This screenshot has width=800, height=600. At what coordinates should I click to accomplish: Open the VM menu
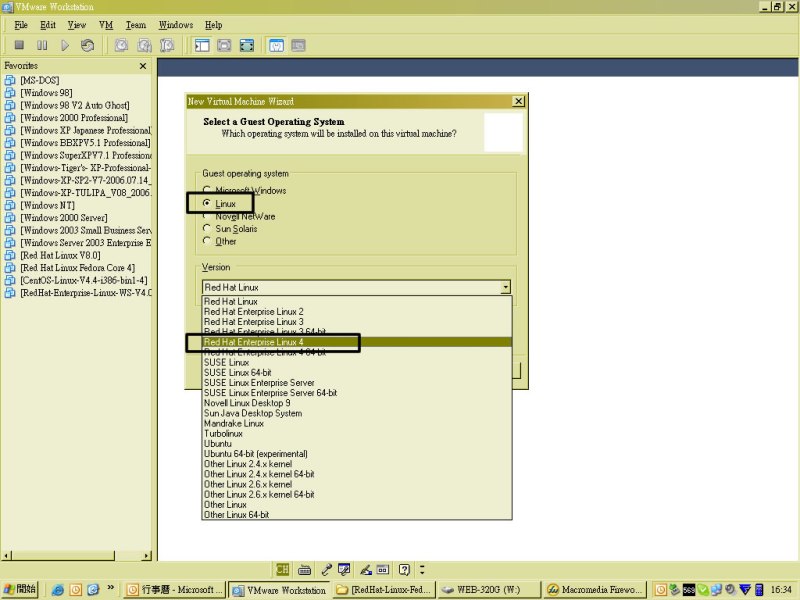pyautogui.click(x=106, y=25)
